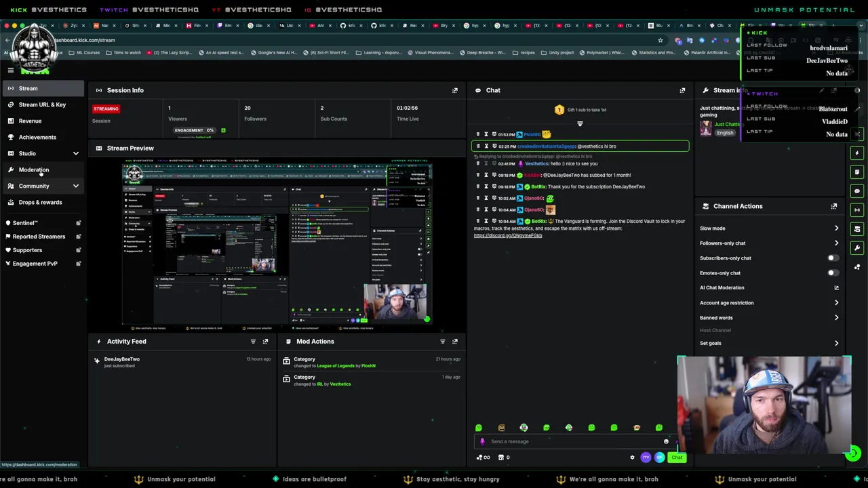Open Stream page in sidebar
Image resolution: width=868 pixels, height=488 pixels.
(43, 88)
